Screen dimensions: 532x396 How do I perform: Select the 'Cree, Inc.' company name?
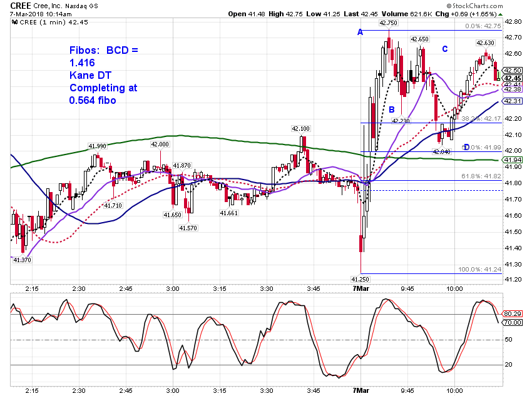(x=48, y=6)
